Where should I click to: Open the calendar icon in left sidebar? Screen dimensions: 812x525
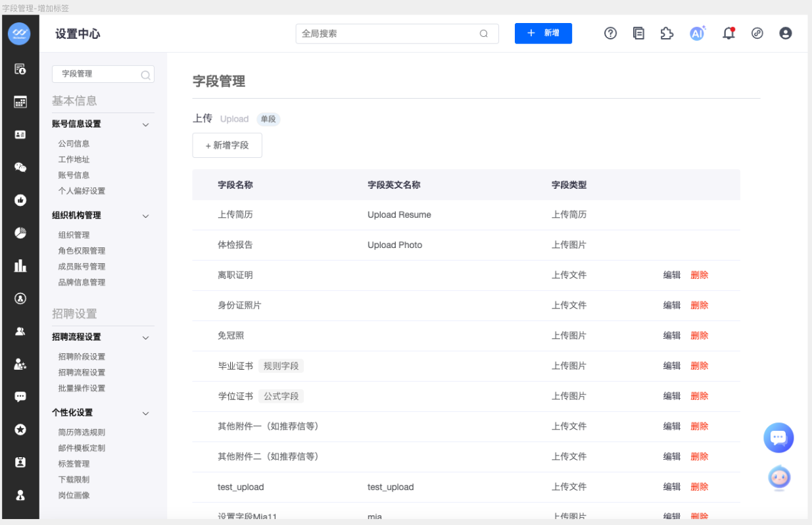(20, 102)
